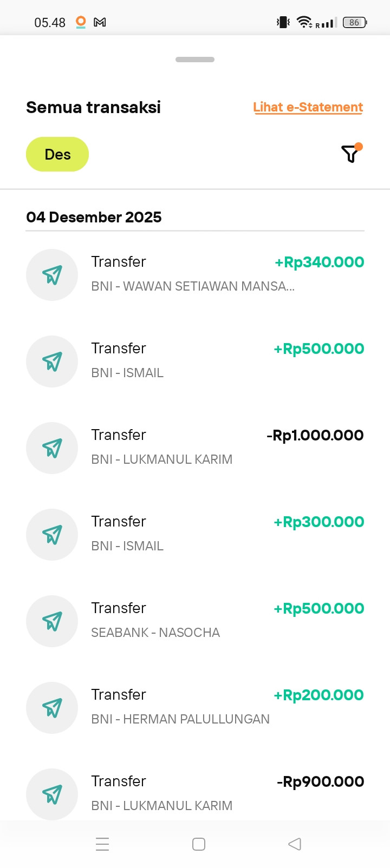The width and height of the screenshot is (390, 868).
Task: Tap the transfer icon for SEABANK - NASOCHA
Action: [x=52, y=621]
